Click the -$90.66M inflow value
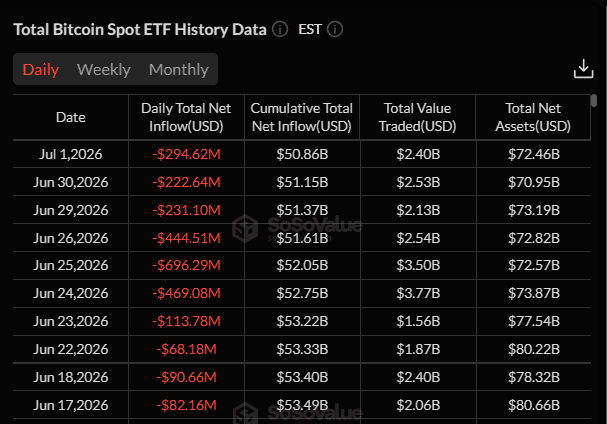 186,377
